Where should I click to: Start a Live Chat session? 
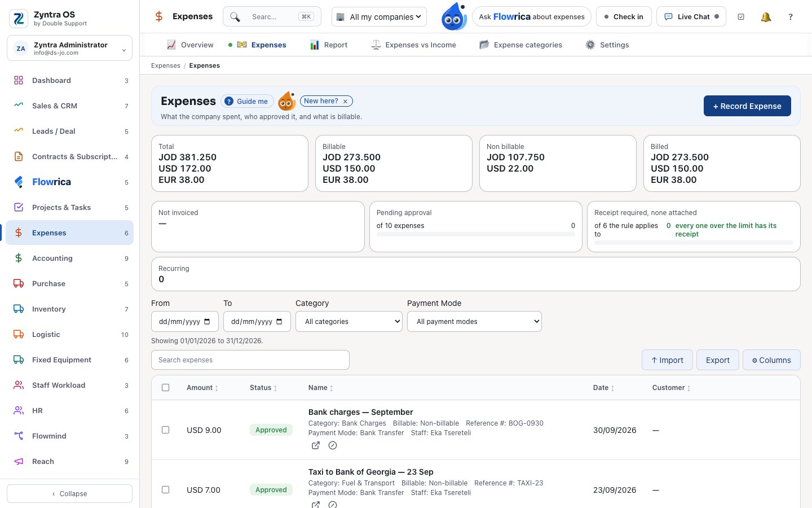pyautogui.click(x=691, y=17)
